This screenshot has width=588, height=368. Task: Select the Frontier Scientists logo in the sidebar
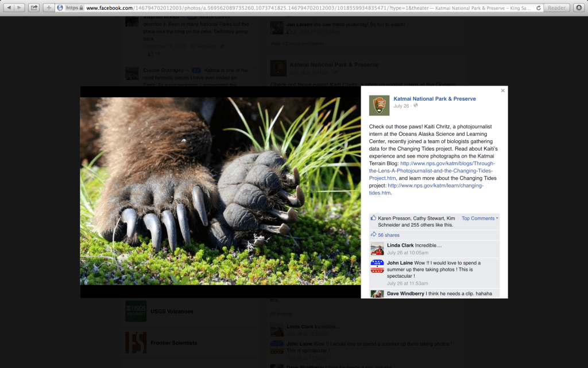(136, 343)
